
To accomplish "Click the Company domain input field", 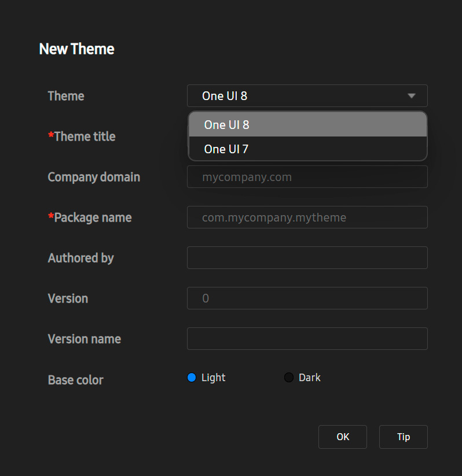I will [x=307, y=176].
